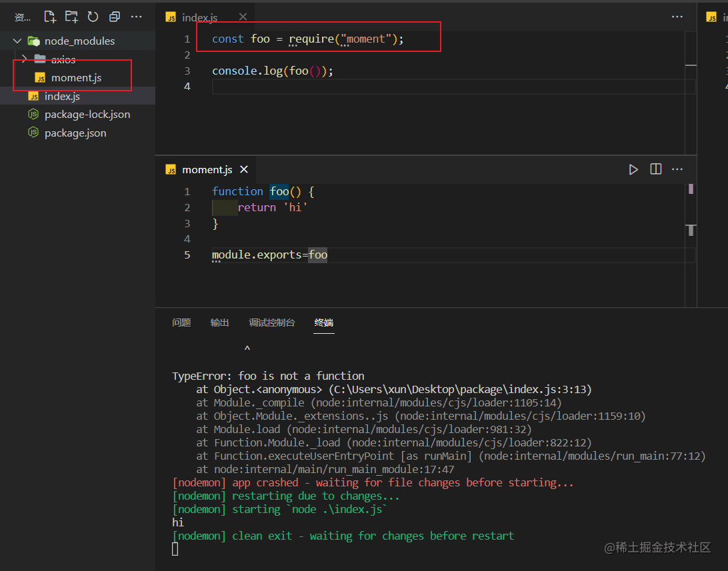
Task: Open the 调试控制台 debug console
Action: (x=272, y=322)
